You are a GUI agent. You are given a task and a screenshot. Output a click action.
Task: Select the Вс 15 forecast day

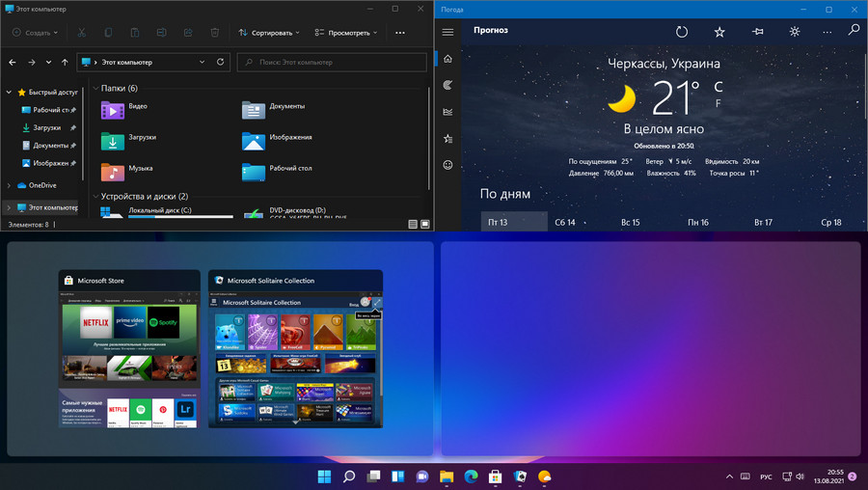630,222
